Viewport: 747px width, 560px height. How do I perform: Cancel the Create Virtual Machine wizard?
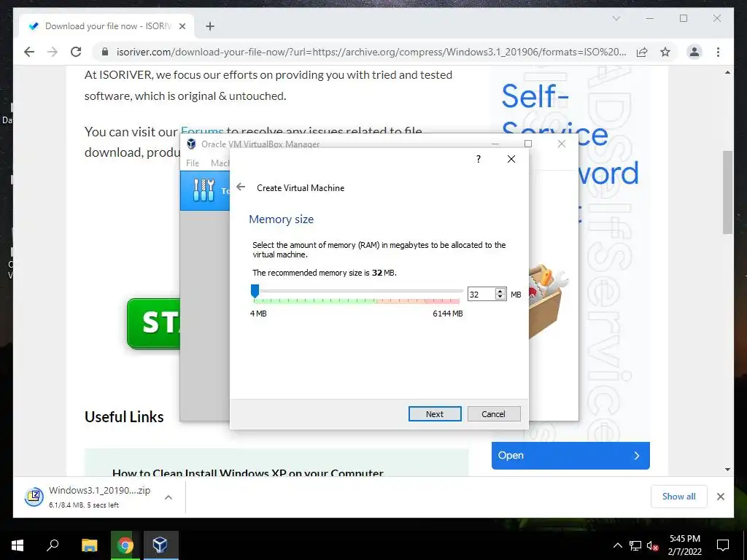coord(494,414)
